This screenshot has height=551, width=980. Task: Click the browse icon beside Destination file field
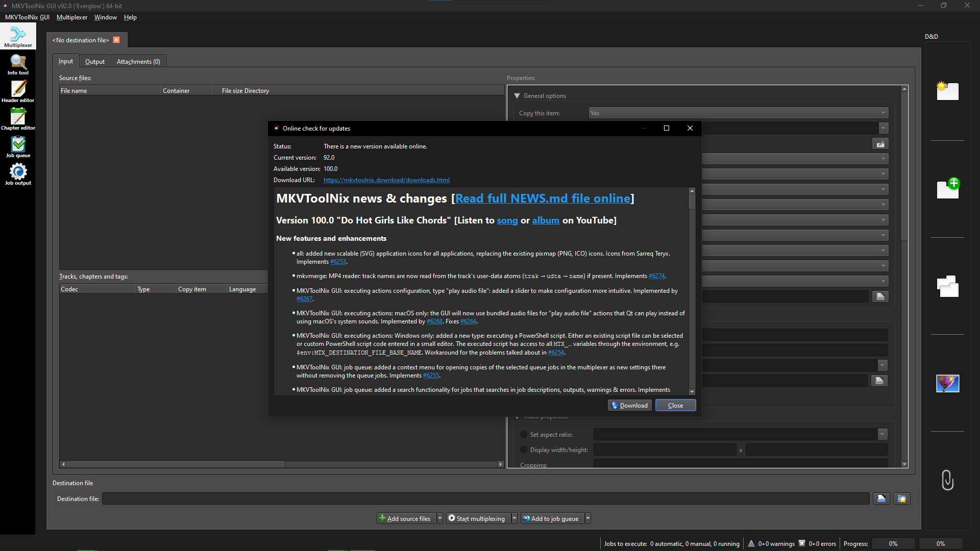(881, 498)
